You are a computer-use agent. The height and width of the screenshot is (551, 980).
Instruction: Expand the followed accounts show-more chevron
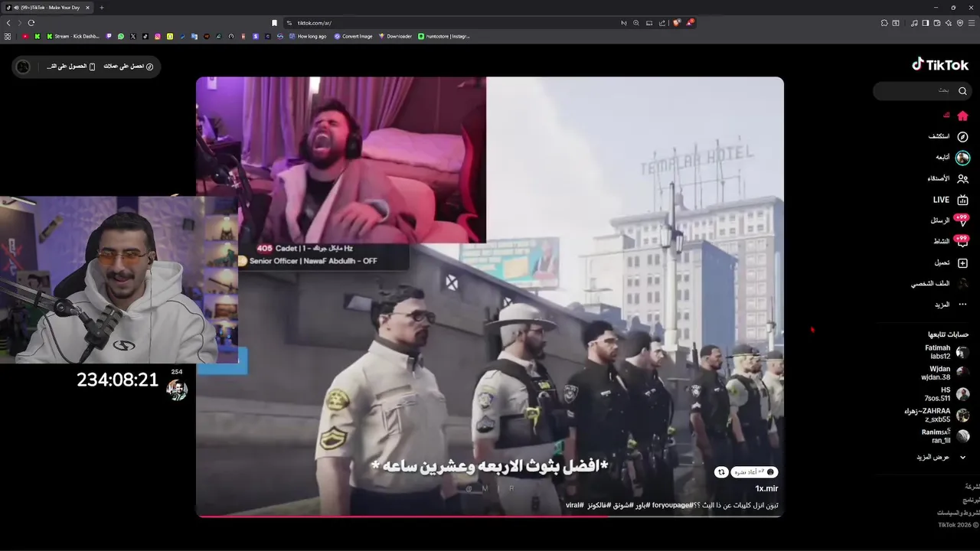962,457
